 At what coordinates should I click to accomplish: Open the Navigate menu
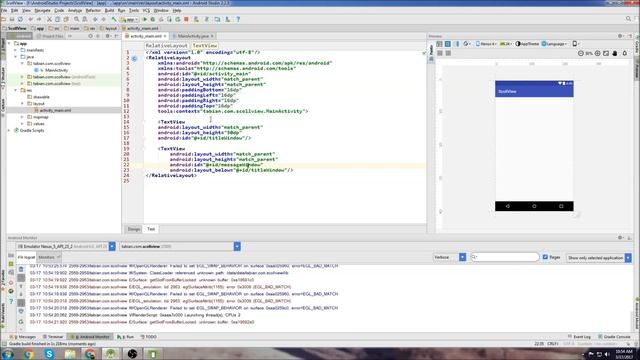click(42, 10)
